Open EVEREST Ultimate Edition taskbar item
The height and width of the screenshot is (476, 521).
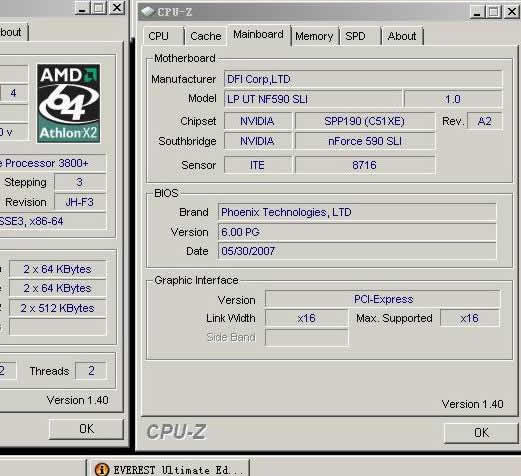click(168, 469)
